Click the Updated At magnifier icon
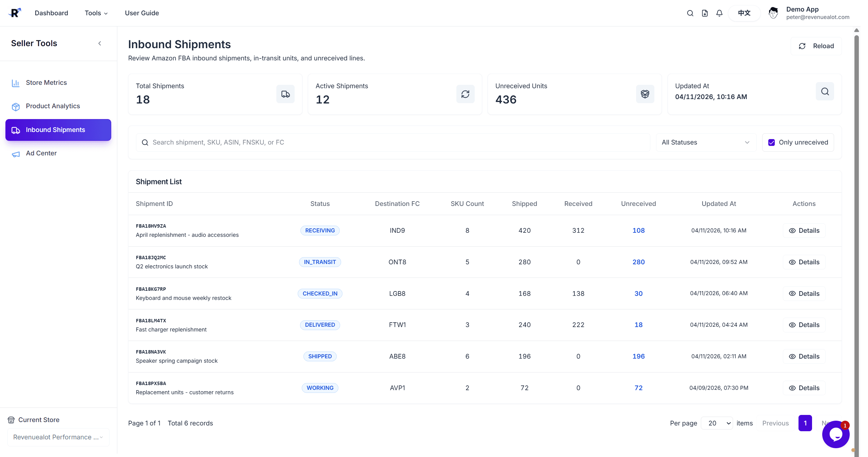This screenshot has width=868, height=457. [x=825, y=91]
